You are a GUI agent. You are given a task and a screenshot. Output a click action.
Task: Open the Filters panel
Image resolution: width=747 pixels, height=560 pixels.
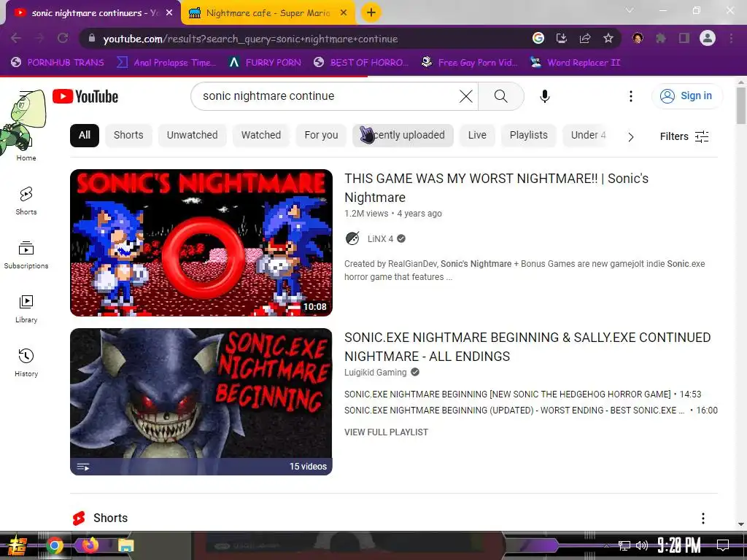(x=684, y=136)
